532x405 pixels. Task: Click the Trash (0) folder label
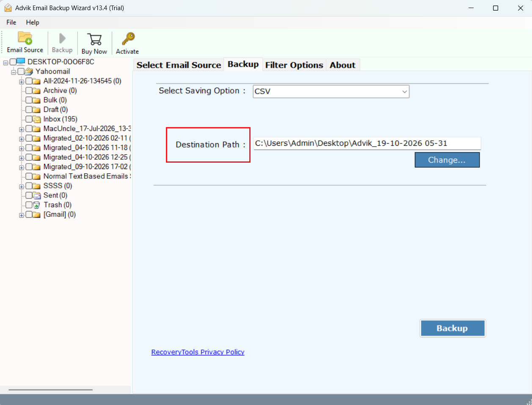(x=58, y=205)
